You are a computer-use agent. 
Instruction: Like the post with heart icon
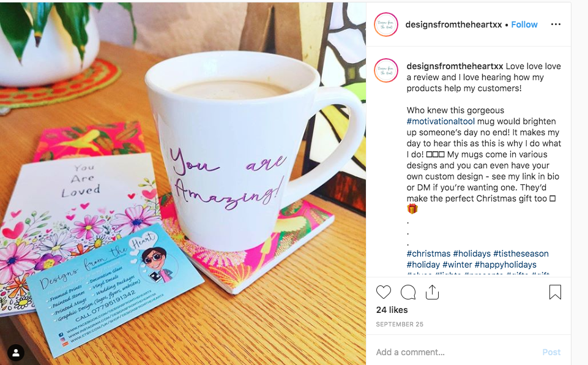(x=383, y=292)
